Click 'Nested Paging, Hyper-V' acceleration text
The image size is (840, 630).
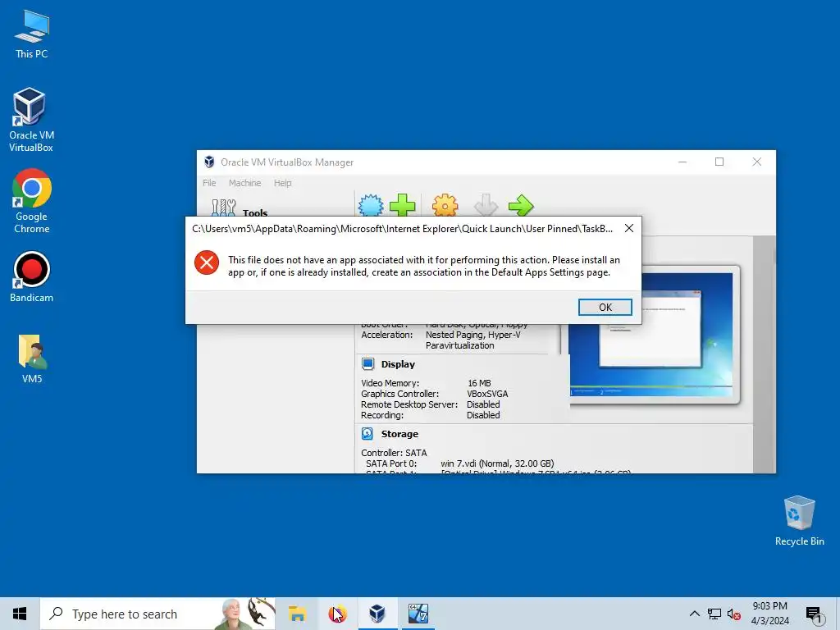pyautogui.click(x=473, y=335)
